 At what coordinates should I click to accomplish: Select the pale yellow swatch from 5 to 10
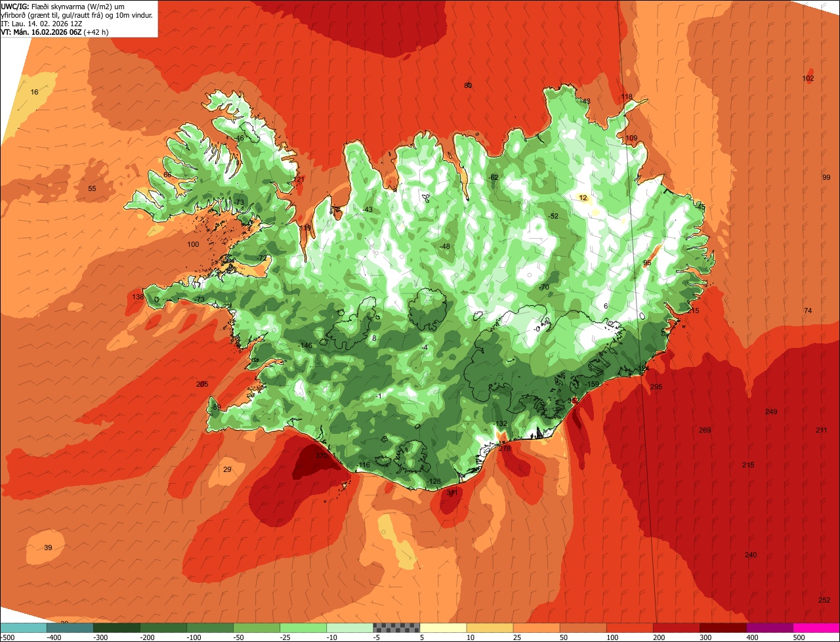tap(443, 628)
